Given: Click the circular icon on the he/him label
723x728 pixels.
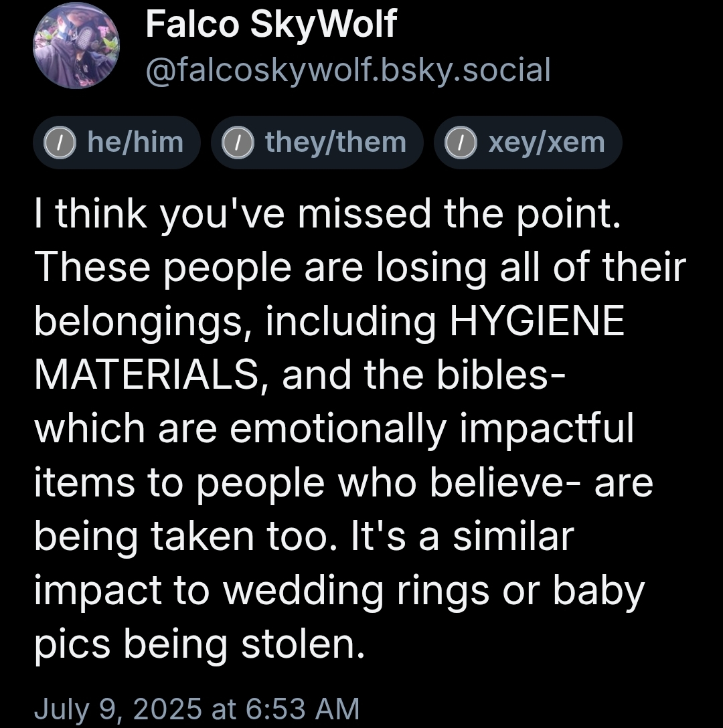Looking at the screenshot, I should [x=58, y=143].
